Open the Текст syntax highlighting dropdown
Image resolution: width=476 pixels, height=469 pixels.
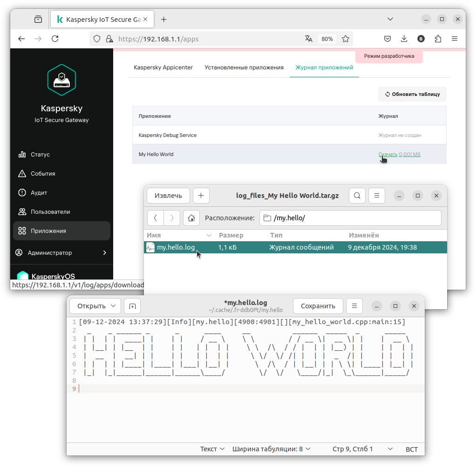pyautogui.click(x=212, y=449)
